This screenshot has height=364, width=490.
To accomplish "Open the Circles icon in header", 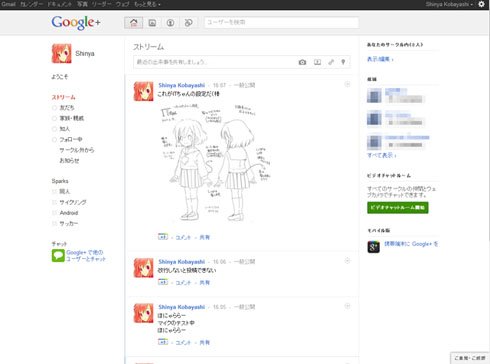I will pyautogui.click(x=188, y=23).
